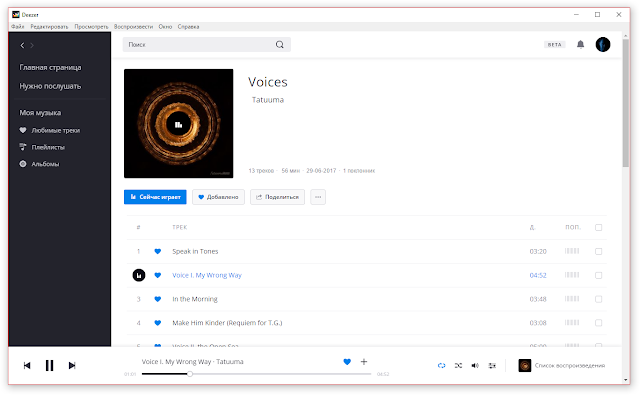The height and width of the screenshot is (395, 640).
Task: Click the vertical scrollbar thumb
Action: click(626, 103)
